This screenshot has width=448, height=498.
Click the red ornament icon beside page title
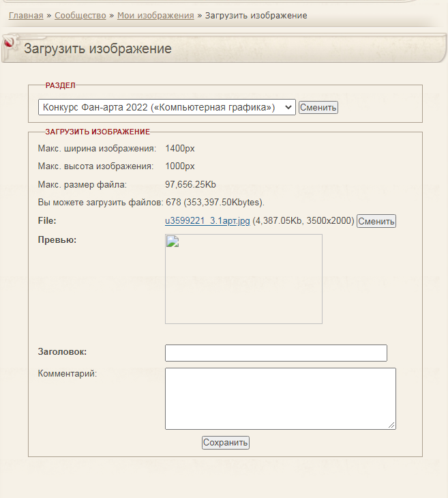coord(10,44)
